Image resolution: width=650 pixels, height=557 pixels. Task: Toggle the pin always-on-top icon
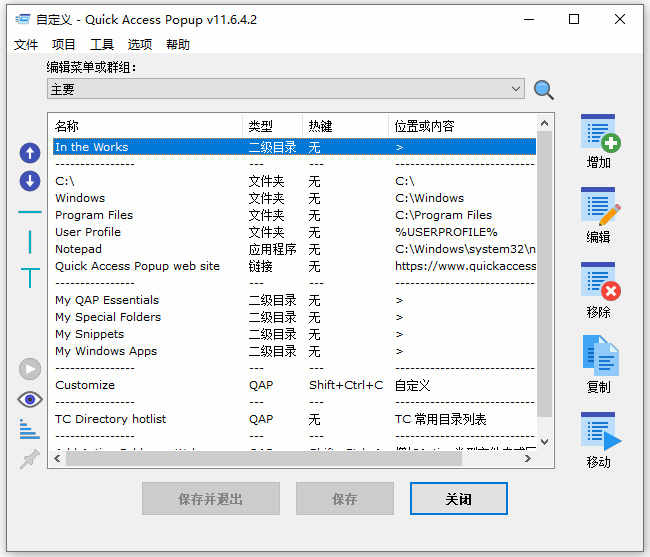coord(30,459)
